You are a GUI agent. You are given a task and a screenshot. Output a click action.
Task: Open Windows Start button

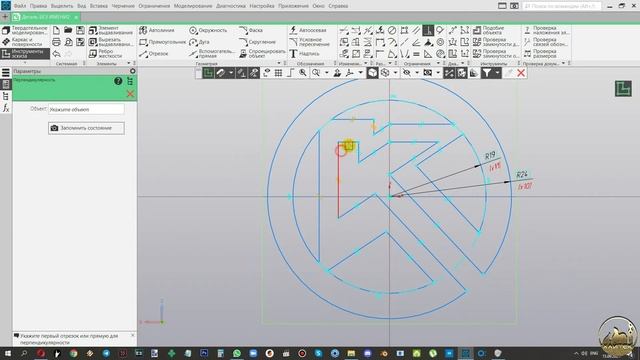point(7,353)
